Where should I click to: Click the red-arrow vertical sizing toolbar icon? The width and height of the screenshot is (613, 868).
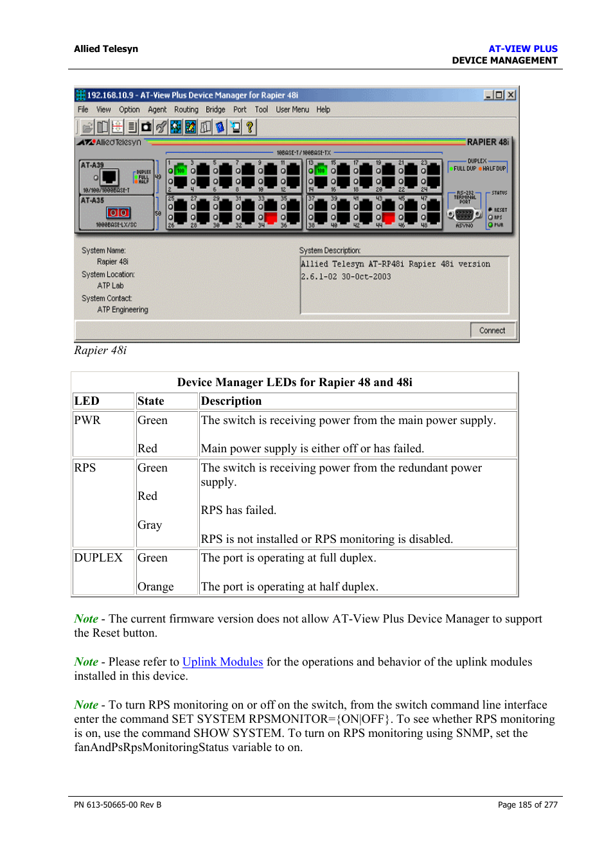tap(117, 127)
